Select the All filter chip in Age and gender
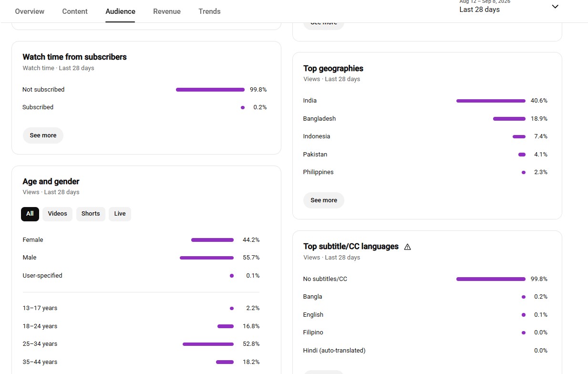 30,214
